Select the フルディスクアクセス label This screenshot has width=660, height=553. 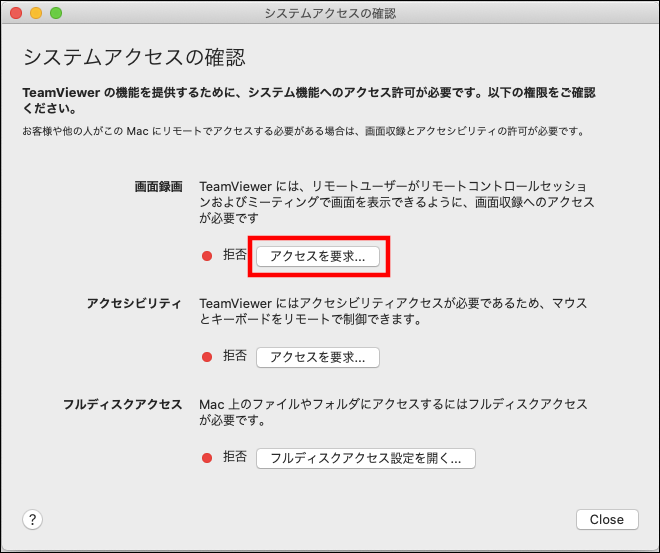tap(122, 404)
